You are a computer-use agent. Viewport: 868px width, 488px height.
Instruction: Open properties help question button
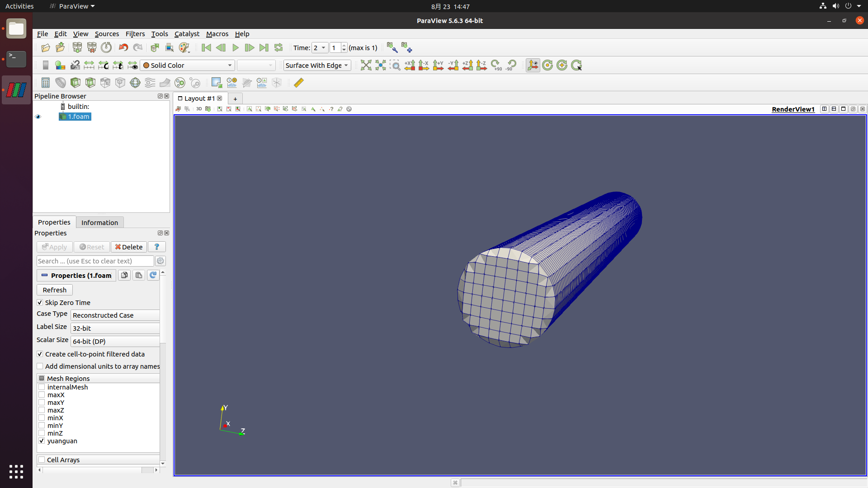click(x=157, y=247)
